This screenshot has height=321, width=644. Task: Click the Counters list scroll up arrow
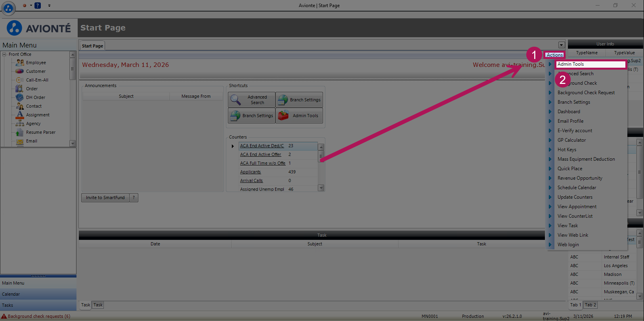(321, 147)
